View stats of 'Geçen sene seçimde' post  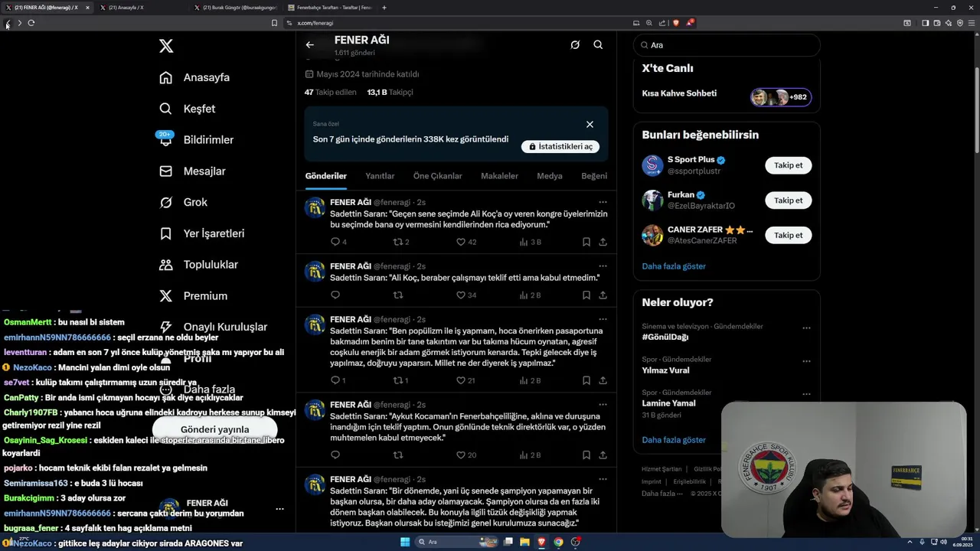(530, 242)
